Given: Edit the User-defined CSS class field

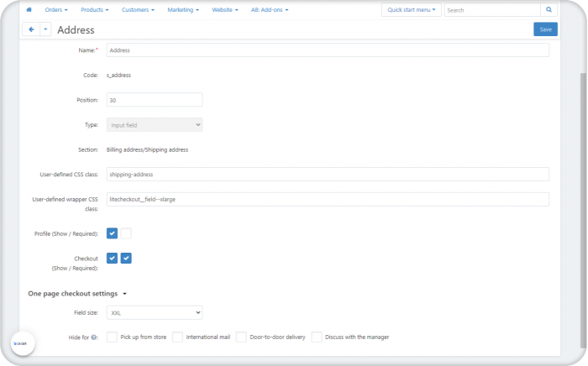Looking at the screenshot, I should (328, 175).
